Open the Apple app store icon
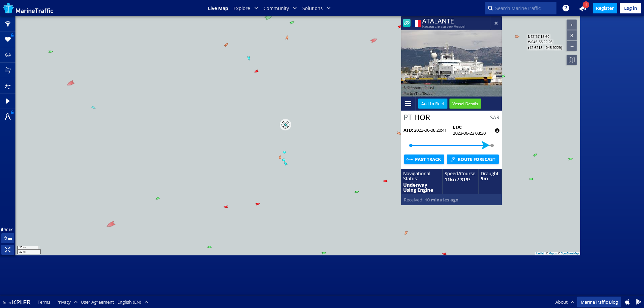 tap(627, 302)
